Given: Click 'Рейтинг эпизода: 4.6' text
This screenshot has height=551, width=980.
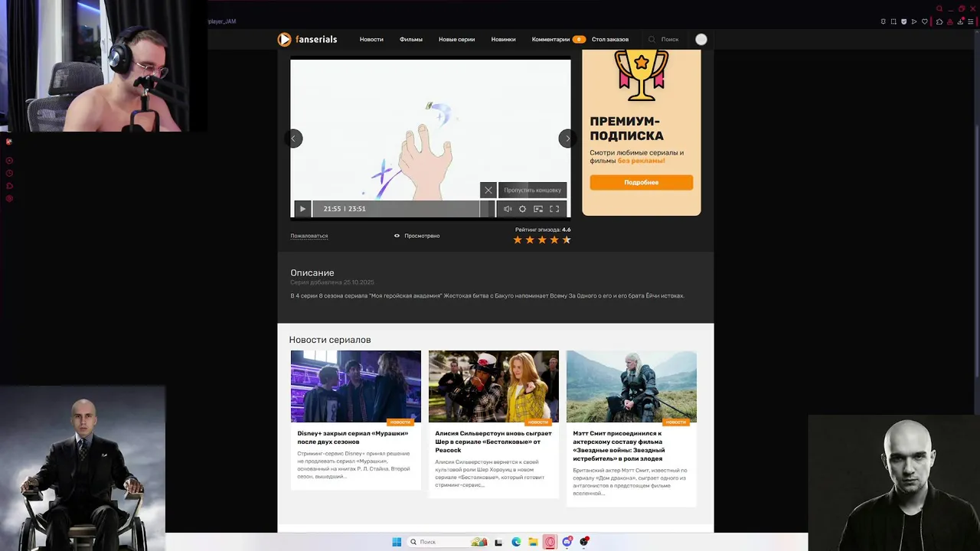Looking at the screenshot, I should click(543, 230).
